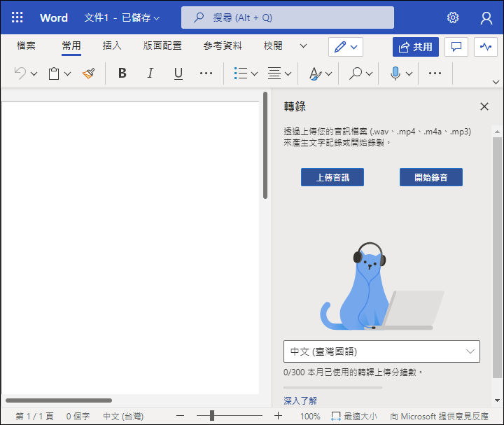Click the 上傳音訊 button

[x=332, y=177]
